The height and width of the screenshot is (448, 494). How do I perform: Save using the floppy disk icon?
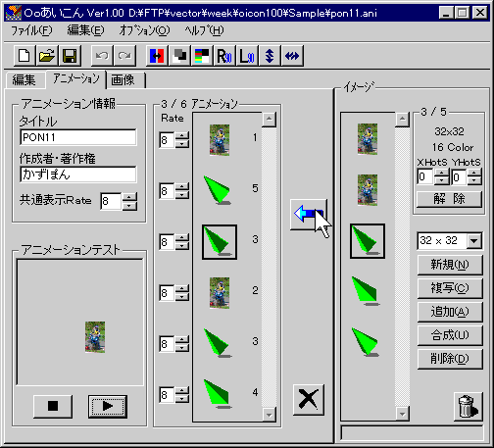[x=70, y=56]
